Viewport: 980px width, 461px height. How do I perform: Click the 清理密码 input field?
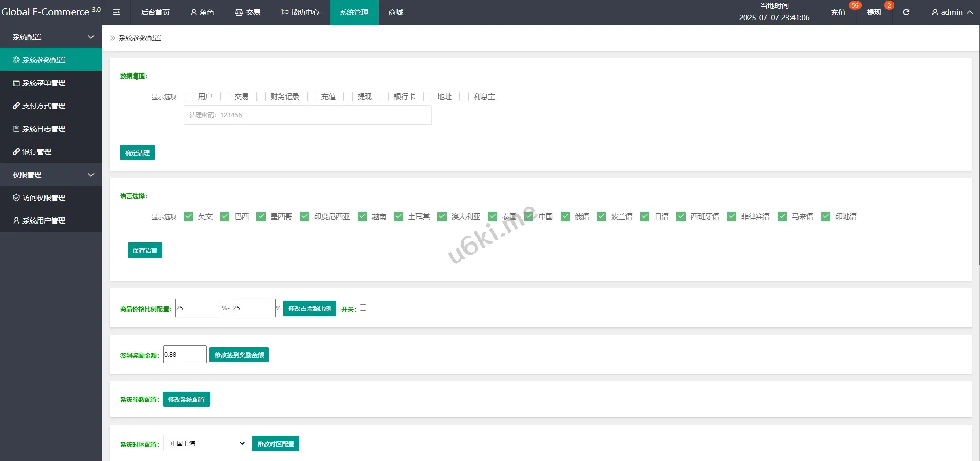(308, 115)
